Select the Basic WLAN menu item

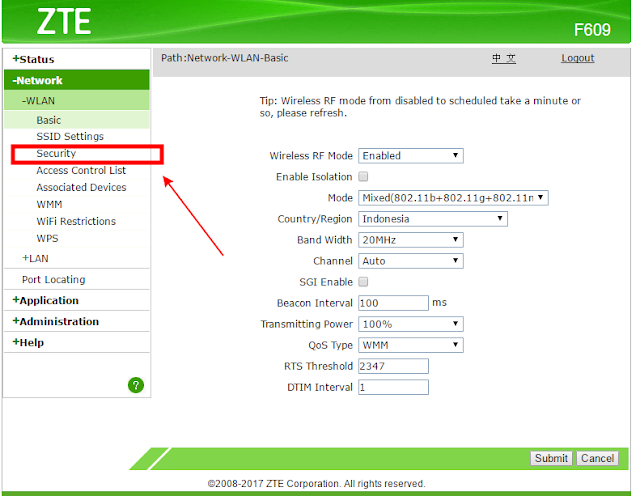tap(49, 120)
